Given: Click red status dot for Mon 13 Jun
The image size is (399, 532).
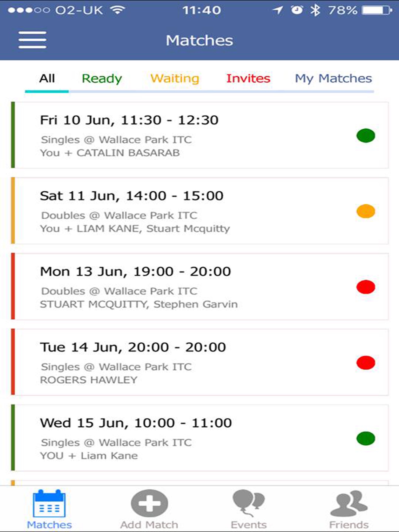Looking at the screenshot, I should coord(365,287).
